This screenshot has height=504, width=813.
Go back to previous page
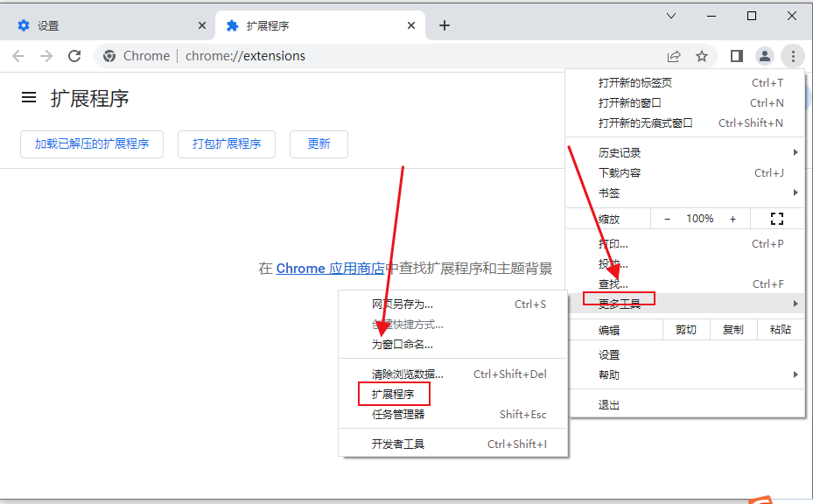click(18, 56)
